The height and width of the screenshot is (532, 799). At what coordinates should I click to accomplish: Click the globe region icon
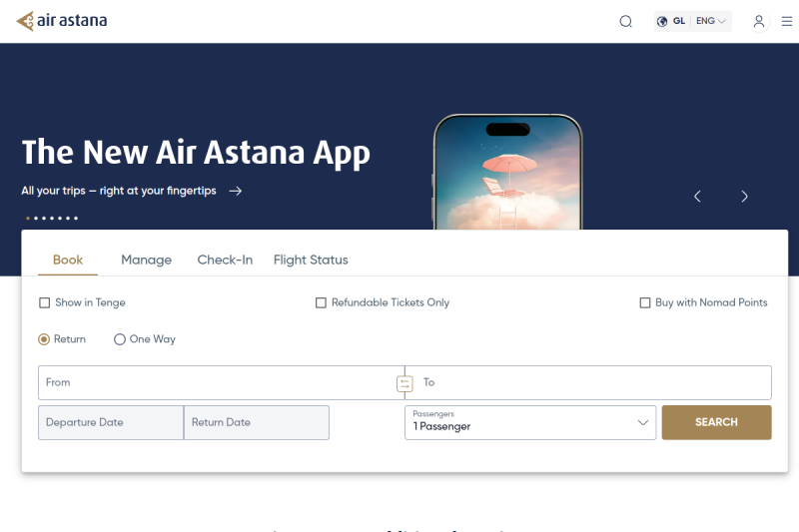click(x=662, y=21)
